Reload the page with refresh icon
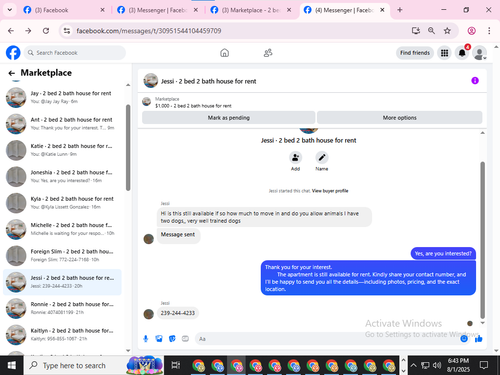This screenshot has height=375, width=500. click(46, 31)
